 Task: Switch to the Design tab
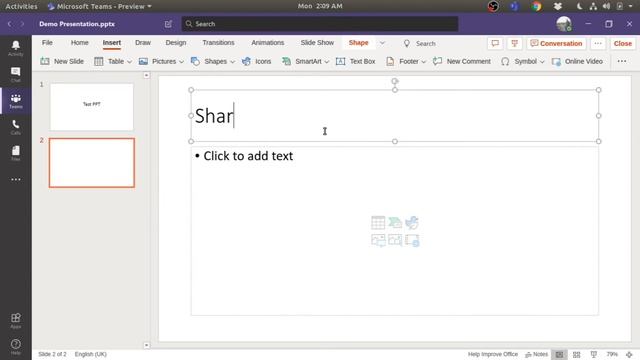176,42
